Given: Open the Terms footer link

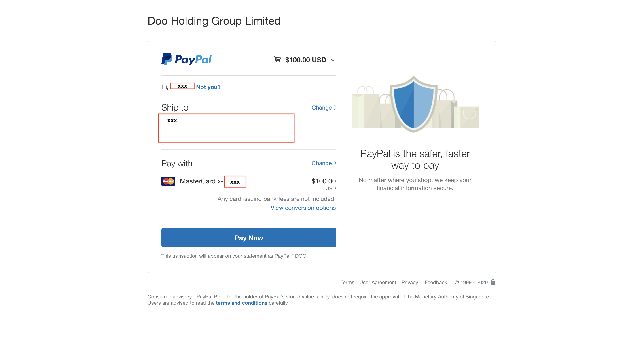Looking at the screenshot, I should coord(347,282).
